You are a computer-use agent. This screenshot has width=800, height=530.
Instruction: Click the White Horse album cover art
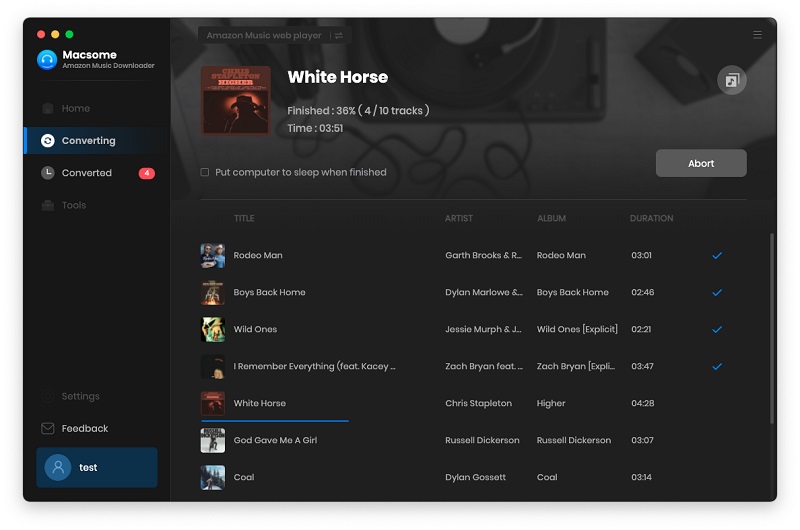point(235,100)
